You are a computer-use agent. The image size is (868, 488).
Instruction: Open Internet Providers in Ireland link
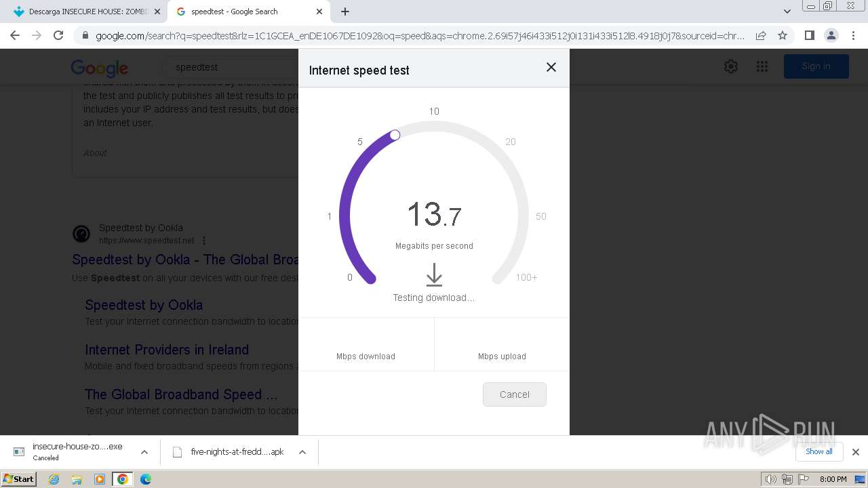point(167,350)
